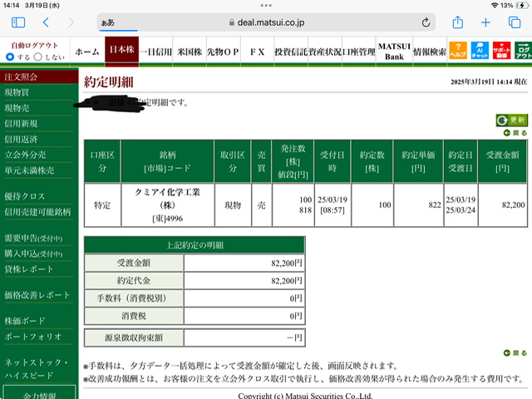Launch the blue AIチャット icon
Screen dimensions: 532x399
click(x=480, y=50)
